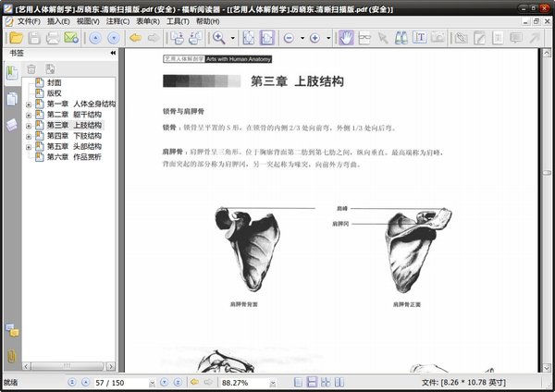
Task: Click the pencil note editing tool
Action: (479, 38)
